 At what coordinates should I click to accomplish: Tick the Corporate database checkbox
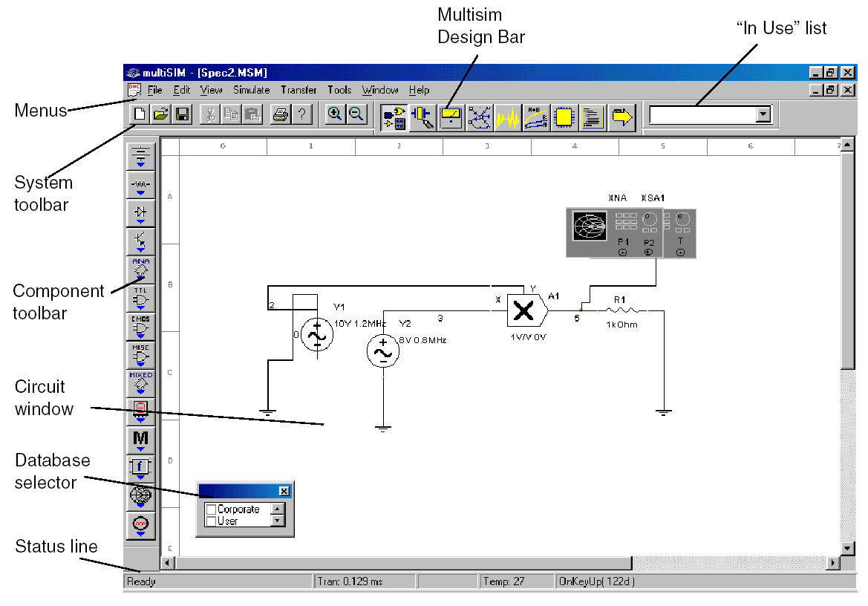click(x=211, y=509)
